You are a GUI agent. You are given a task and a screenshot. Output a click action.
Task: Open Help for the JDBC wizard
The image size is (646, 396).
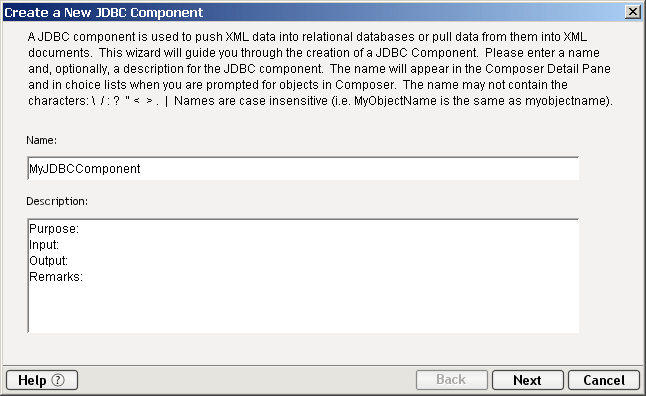(x=42, y=380)
